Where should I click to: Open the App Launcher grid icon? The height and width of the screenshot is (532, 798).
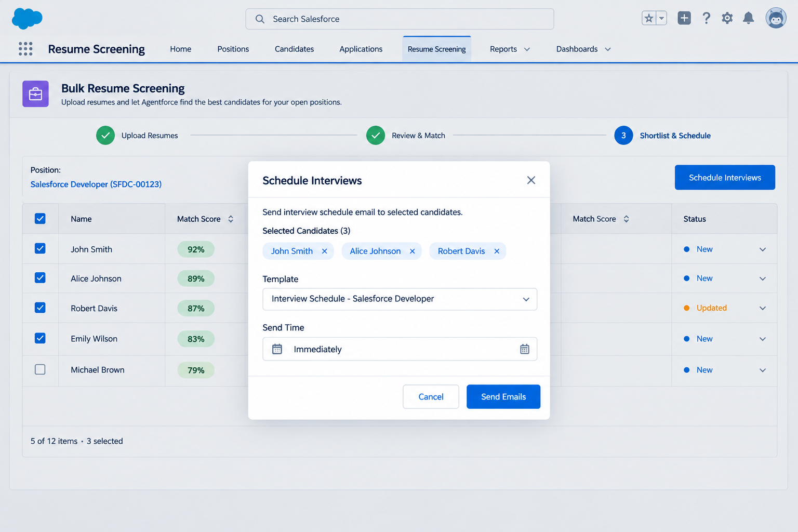point(25,49)
